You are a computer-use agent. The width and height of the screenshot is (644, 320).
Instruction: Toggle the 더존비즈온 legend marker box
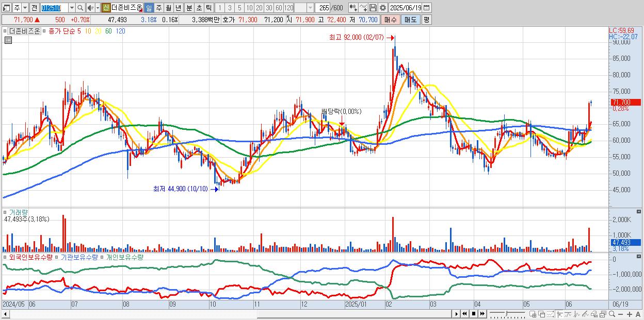tap(6, 31)
